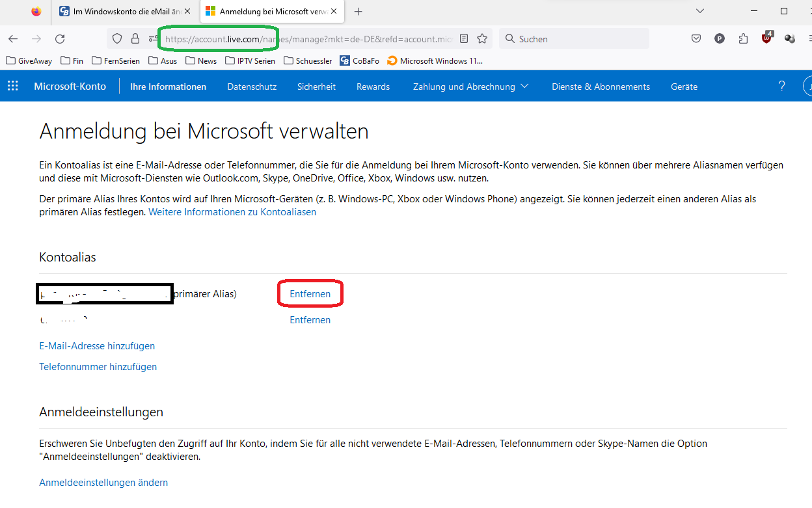Close the Im Windowskonto die eMail tab
Image resolution: width=812 pixels, height=508 pixels.
pos(187,11)
